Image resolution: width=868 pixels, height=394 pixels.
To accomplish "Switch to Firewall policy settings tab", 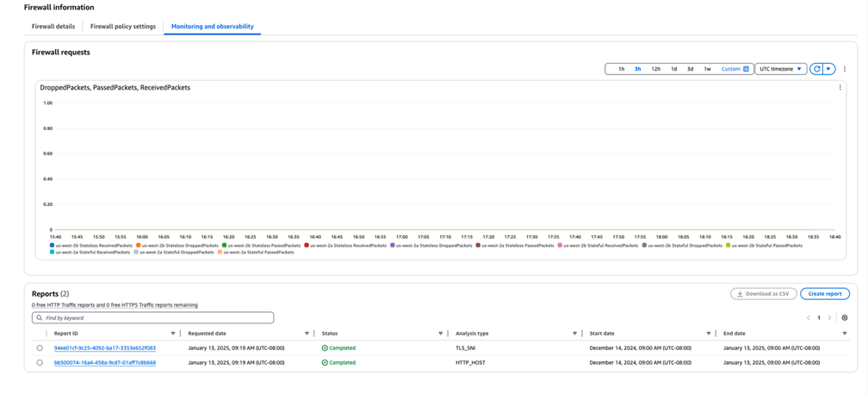I will tap(123, 27).
